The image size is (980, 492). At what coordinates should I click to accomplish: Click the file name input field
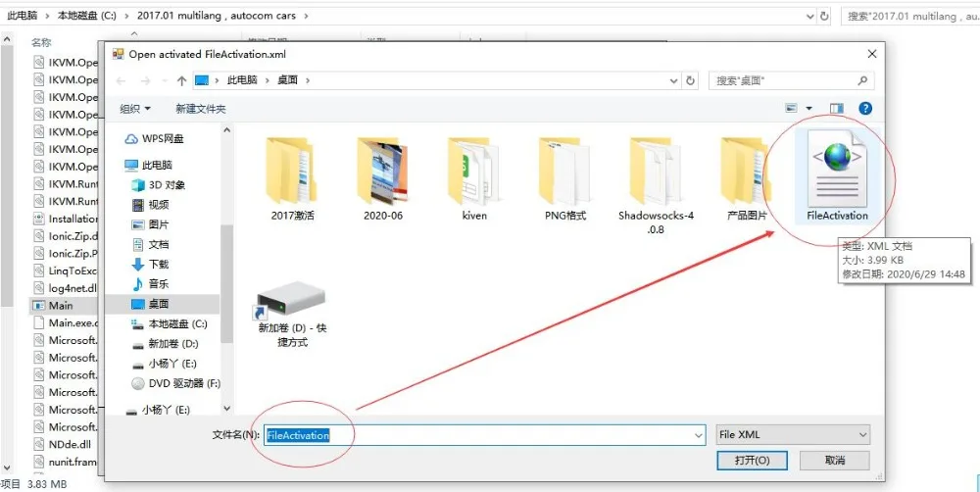coord(484,435)
